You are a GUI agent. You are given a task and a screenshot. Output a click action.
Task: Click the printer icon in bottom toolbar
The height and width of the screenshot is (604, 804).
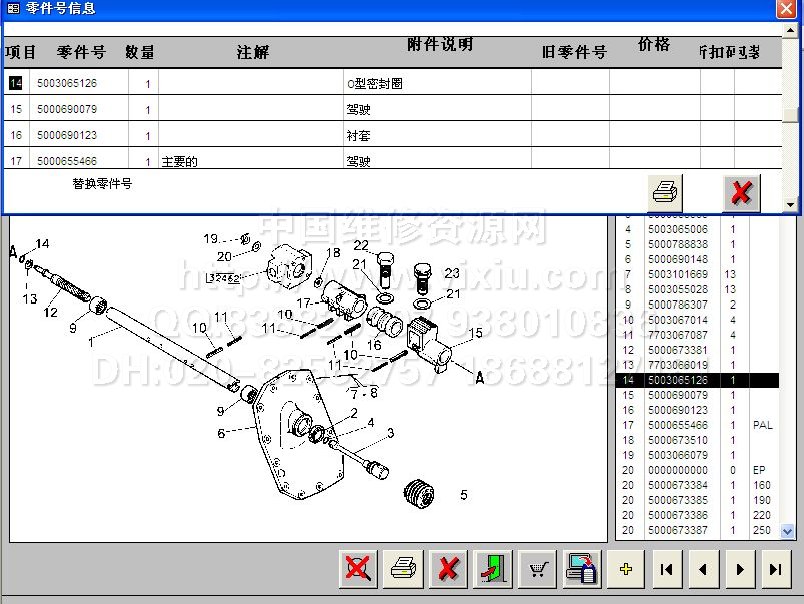point(403,569)
